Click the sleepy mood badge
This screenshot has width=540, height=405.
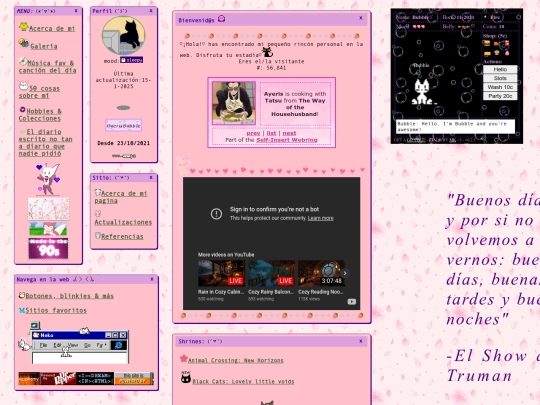point(132,60)
